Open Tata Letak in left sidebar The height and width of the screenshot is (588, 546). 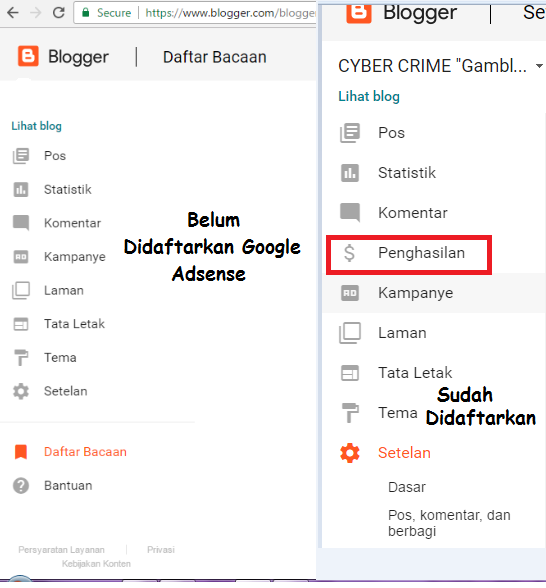tap(74, 324)
